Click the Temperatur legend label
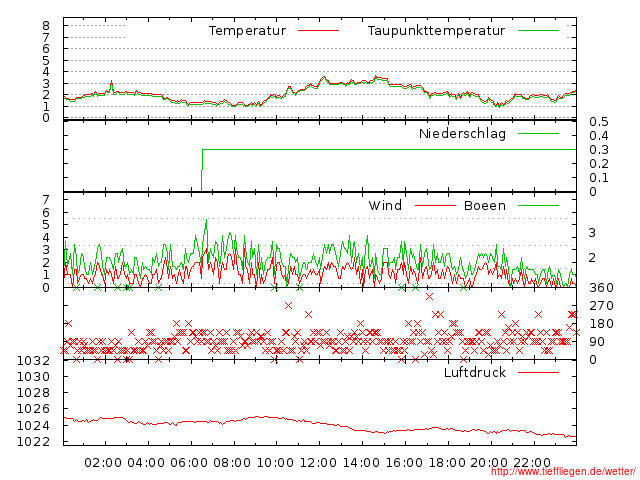The width and height of the screenshot is (640, 480). [247, 31]
